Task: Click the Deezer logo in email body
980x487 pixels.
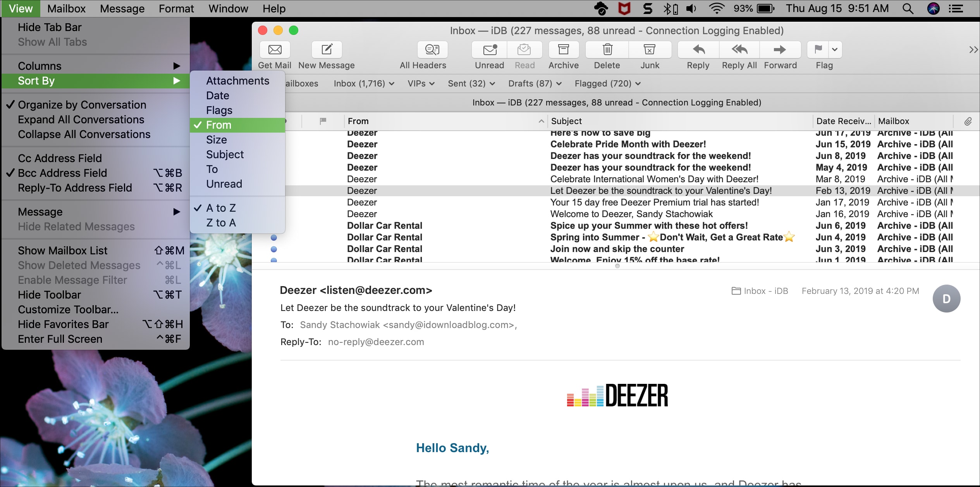Action: (x=617, y=395)
